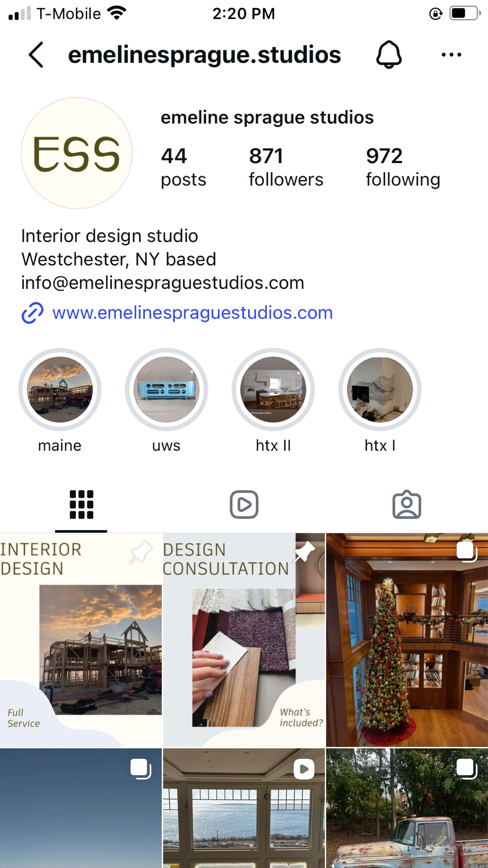Open www.emelinespraguestudios.com website link
The image size is (488, 868).
(x=192, y=313)
